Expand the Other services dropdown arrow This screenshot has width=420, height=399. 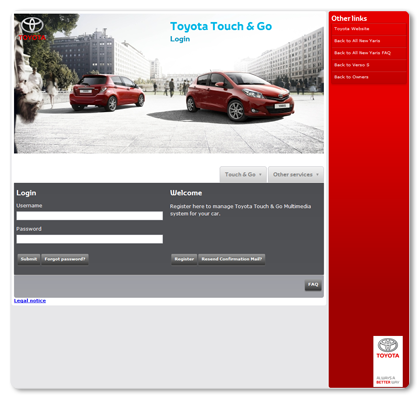[x=317, y=175]
